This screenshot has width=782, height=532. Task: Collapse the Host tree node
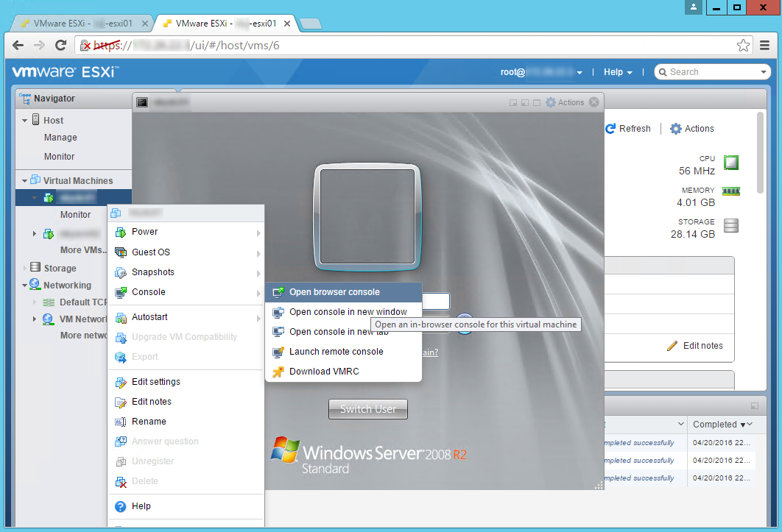(x=24, y=121)
